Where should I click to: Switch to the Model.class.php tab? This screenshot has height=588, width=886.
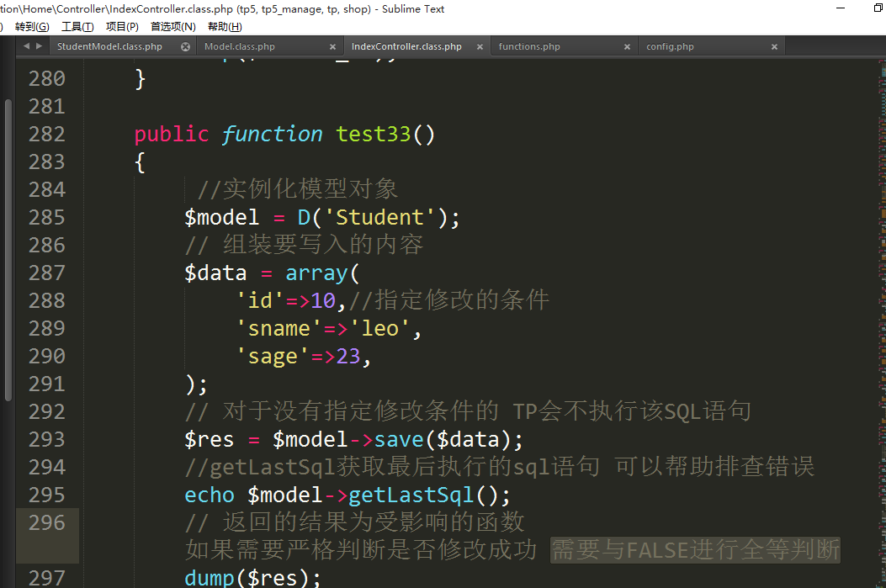[x=240, y=47]
